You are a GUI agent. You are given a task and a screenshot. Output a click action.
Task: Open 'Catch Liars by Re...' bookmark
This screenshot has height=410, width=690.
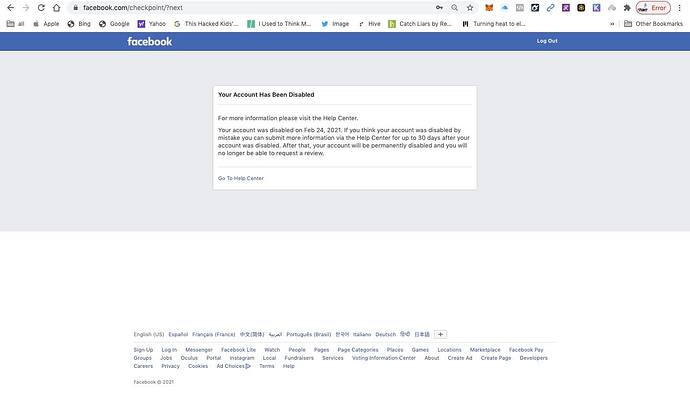click(x=420, y=24)
